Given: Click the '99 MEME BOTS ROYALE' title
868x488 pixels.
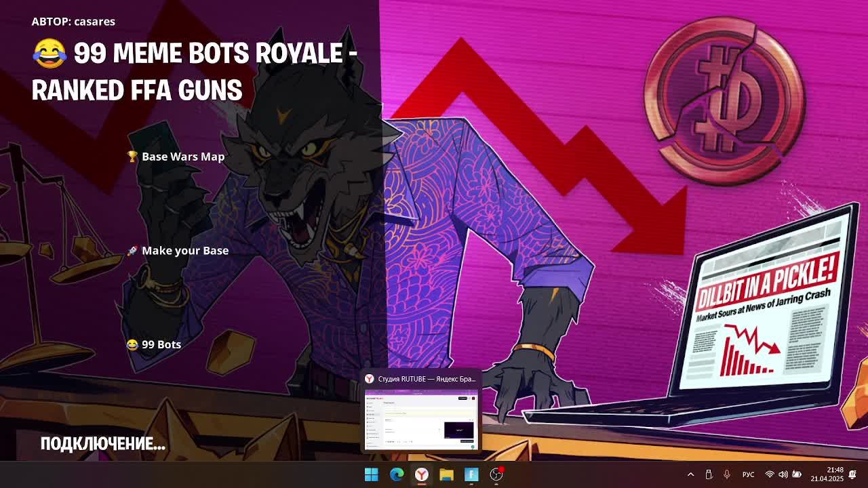Looking at the screenshot, I should [195, 71].
